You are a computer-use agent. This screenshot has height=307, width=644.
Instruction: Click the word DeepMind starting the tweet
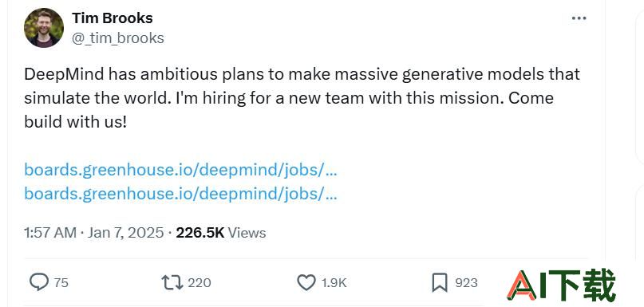(64, 74)
